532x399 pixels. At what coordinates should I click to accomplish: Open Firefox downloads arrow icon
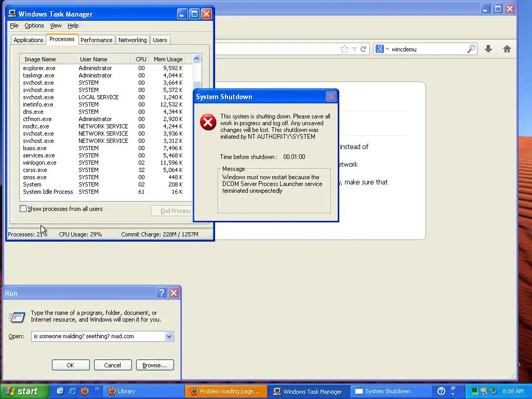coord(488,49)
